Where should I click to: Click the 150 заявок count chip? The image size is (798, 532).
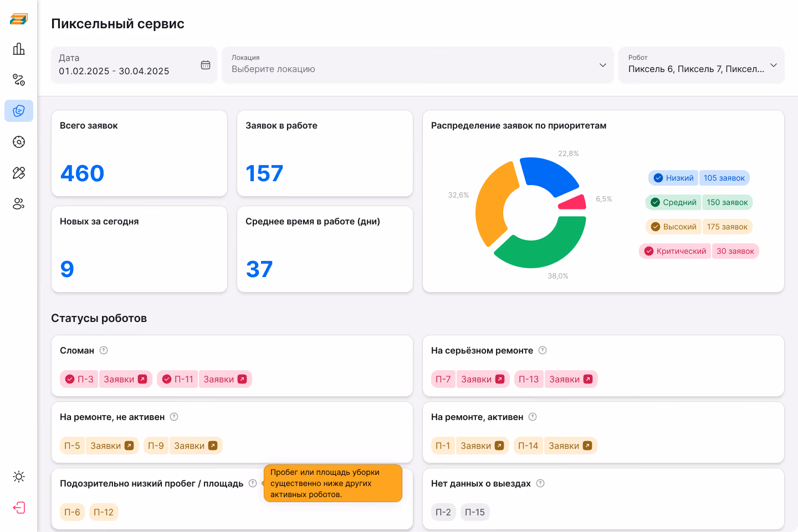727,202
